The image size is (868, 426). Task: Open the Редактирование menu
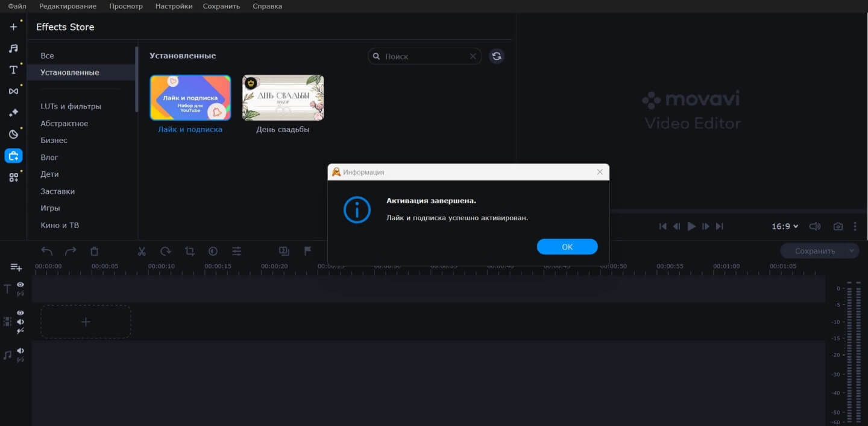(x=68, y=6)
